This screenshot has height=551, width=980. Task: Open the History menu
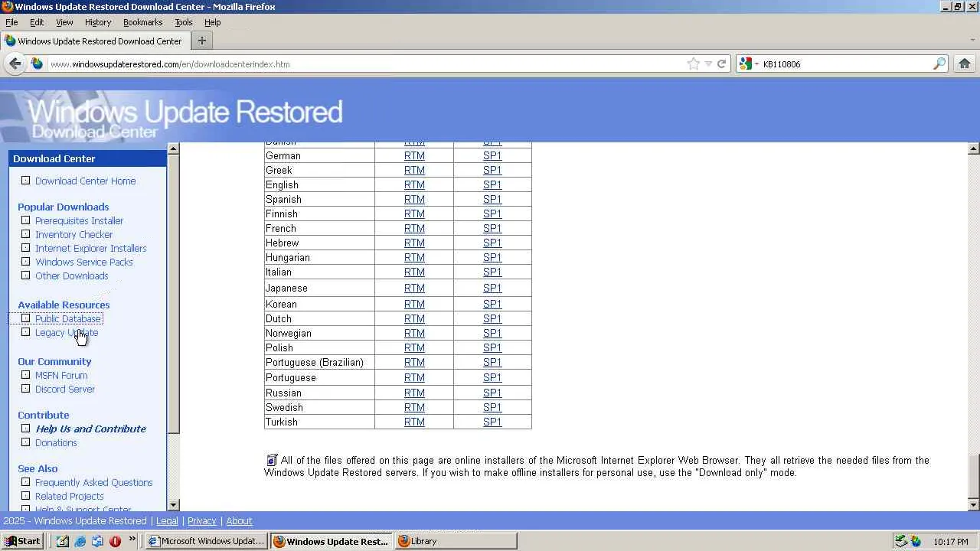[x=98, y=22]
